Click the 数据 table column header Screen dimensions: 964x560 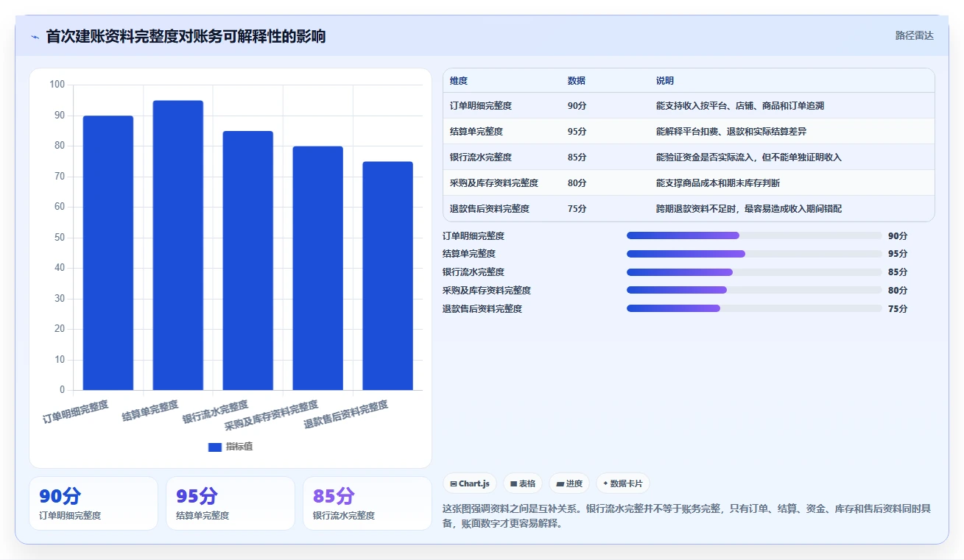[577, 81]
